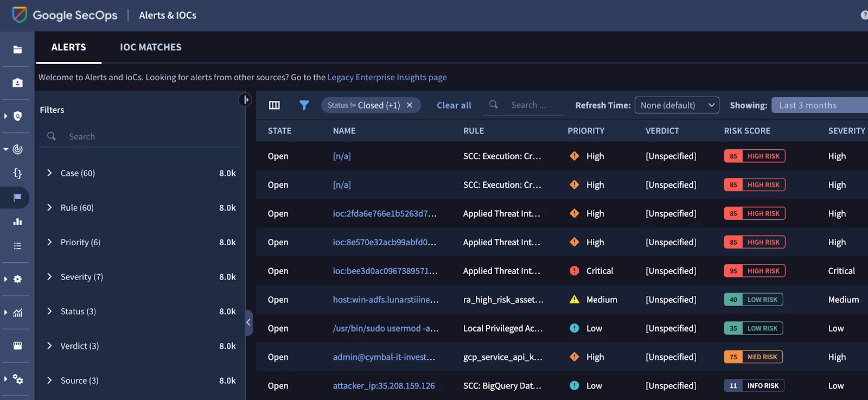Expand the shield search sidebar submenu arrow
The image size is (868, 400).
tap(5, 116)
